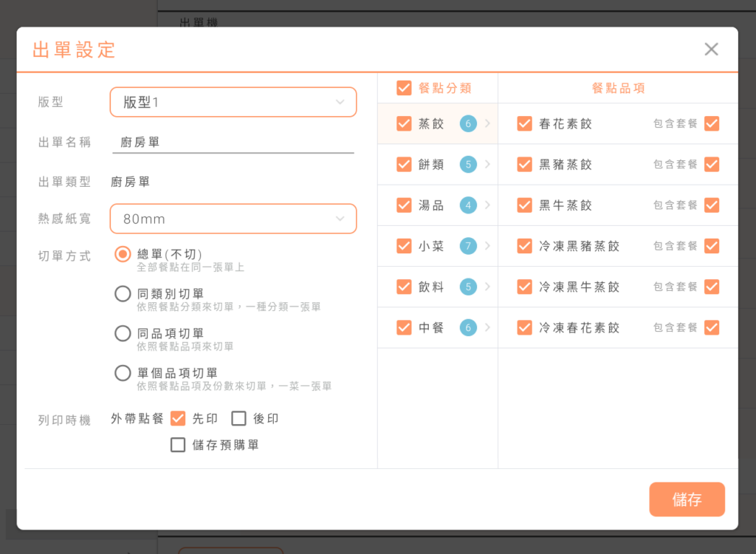Screen dimensions: 756x554
Task: Select 同類別切單 radio option
Action: click(x=123, y=294)
